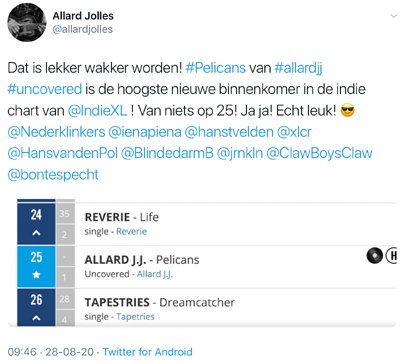The width and height of the screenshot is (400, 364).
Task: Expand the tweet options chevron
Action: (394, 16)
